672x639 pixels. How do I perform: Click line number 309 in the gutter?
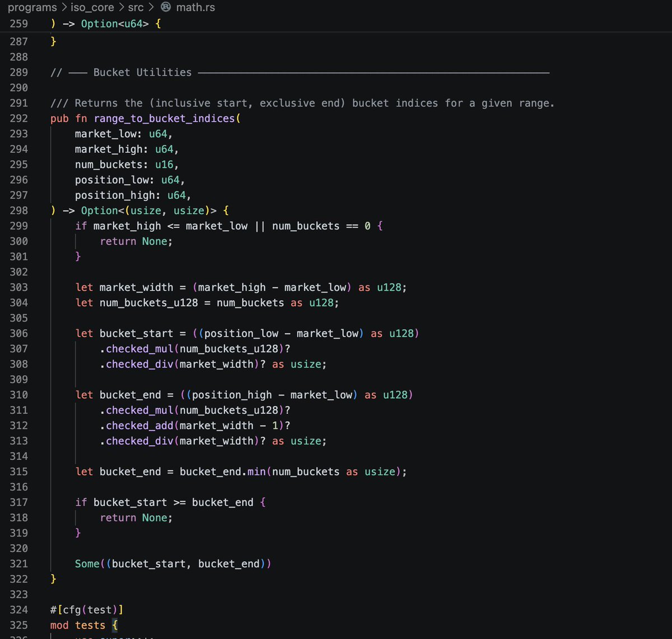tap(18, 380)
